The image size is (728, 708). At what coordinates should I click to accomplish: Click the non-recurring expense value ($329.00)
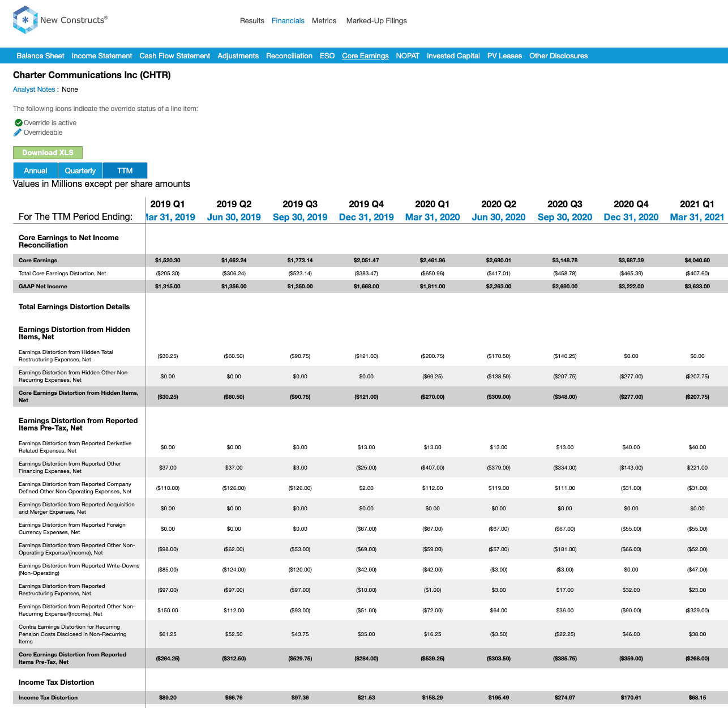tap(697, 611)
